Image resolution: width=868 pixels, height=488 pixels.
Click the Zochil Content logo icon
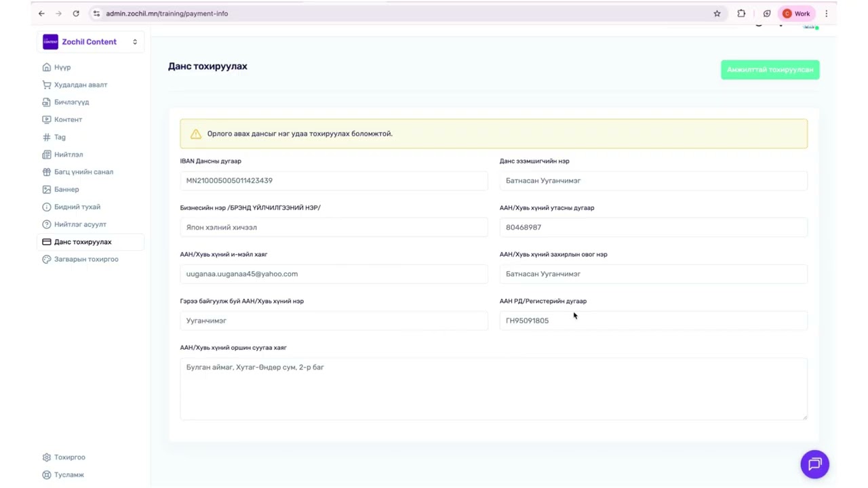point(51,42)
